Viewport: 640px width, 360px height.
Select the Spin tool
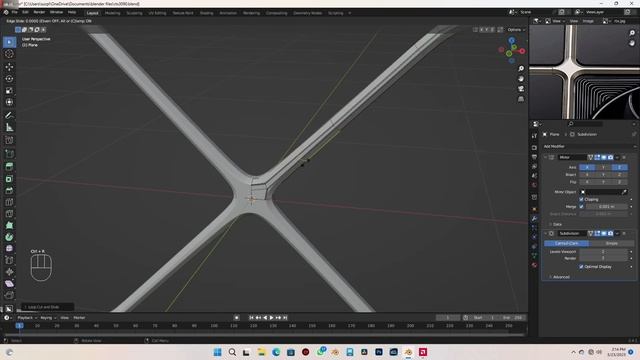tap(9, 237)
